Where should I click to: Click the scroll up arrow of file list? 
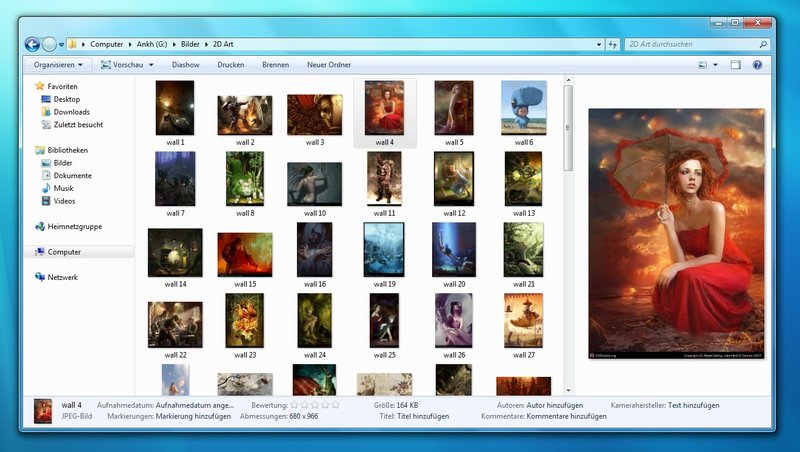pos(568,81)
